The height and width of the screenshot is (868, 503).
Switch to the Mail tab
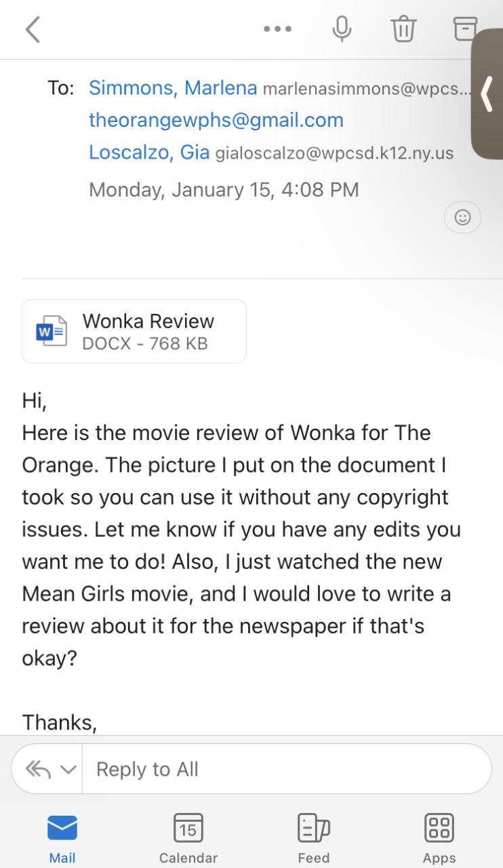click(x=62, y=838)
